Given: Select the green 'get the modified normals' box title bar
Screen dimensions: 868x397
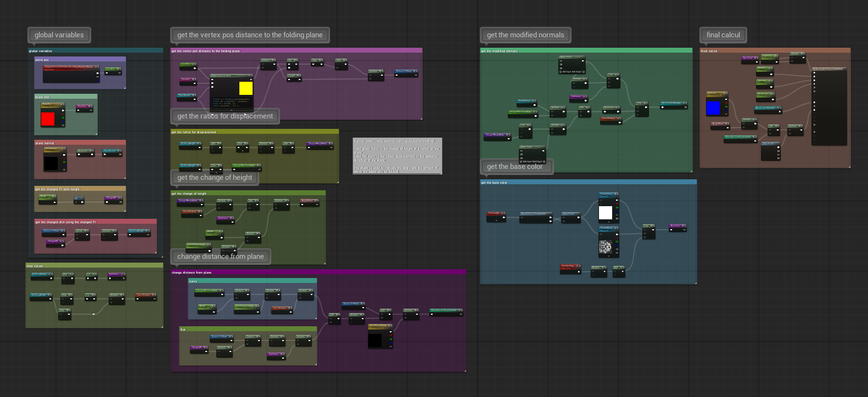Looking at the screenshot, I should [586, 50].
